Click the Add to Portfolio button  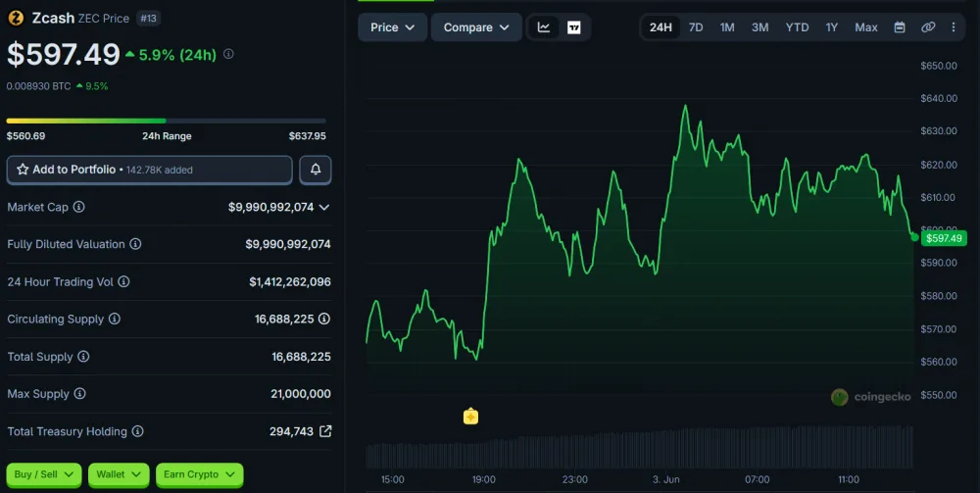coord(149,170)
